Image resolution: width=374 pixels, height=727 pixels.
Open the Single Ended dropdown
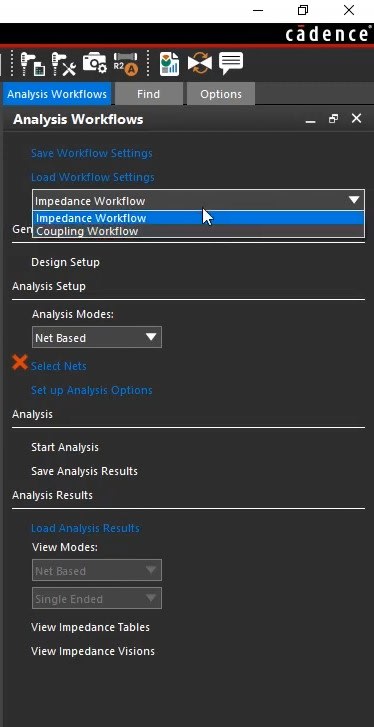tap(97, 599)
